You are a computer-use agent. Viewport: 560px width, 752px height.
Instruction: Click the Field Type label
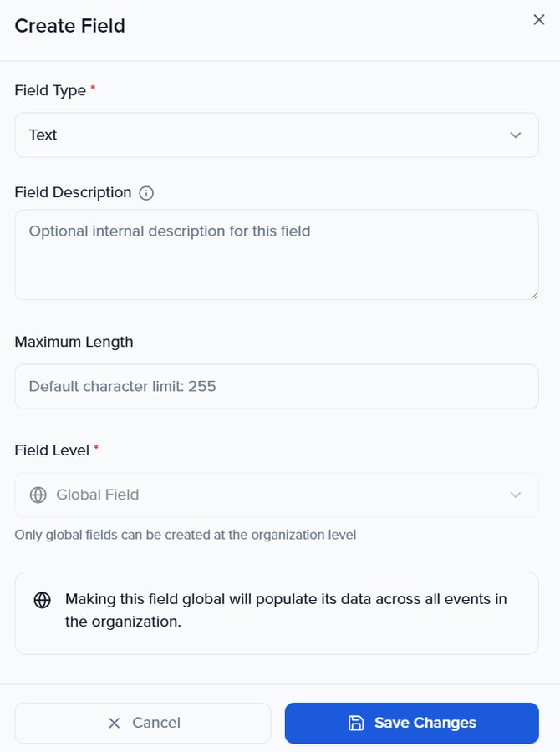[50, 90]
